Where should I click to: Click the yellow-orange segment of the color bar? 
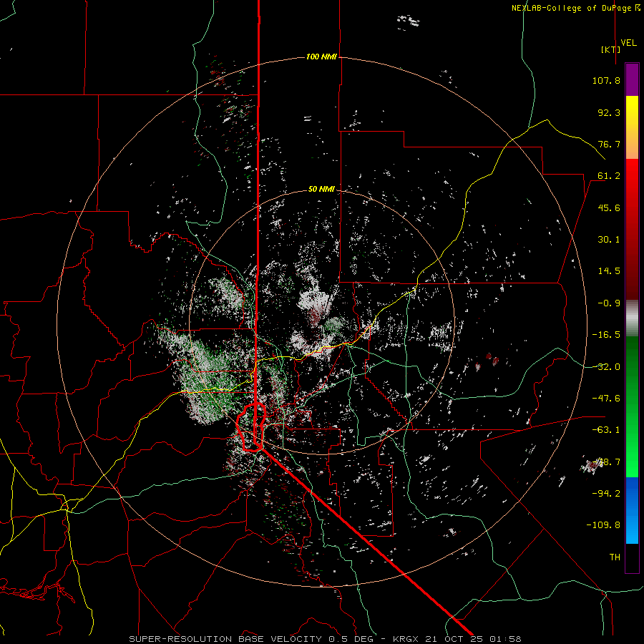point(632,127)
